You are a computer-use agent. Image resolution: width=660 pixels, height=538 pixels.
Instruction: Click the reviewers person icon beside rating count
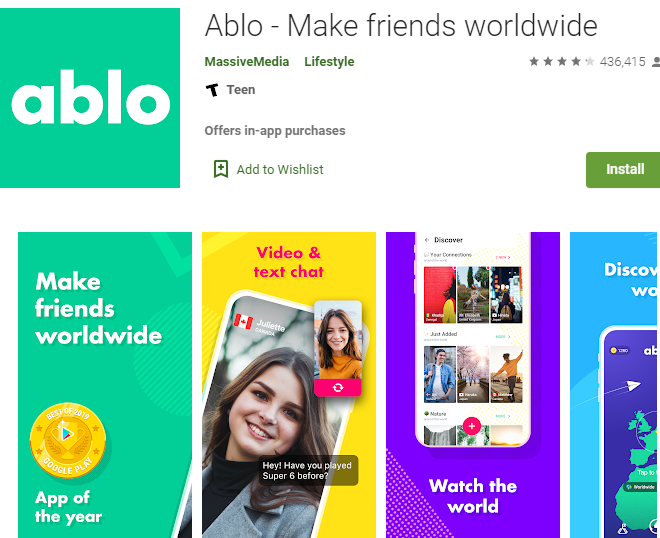tap(656, 62)
